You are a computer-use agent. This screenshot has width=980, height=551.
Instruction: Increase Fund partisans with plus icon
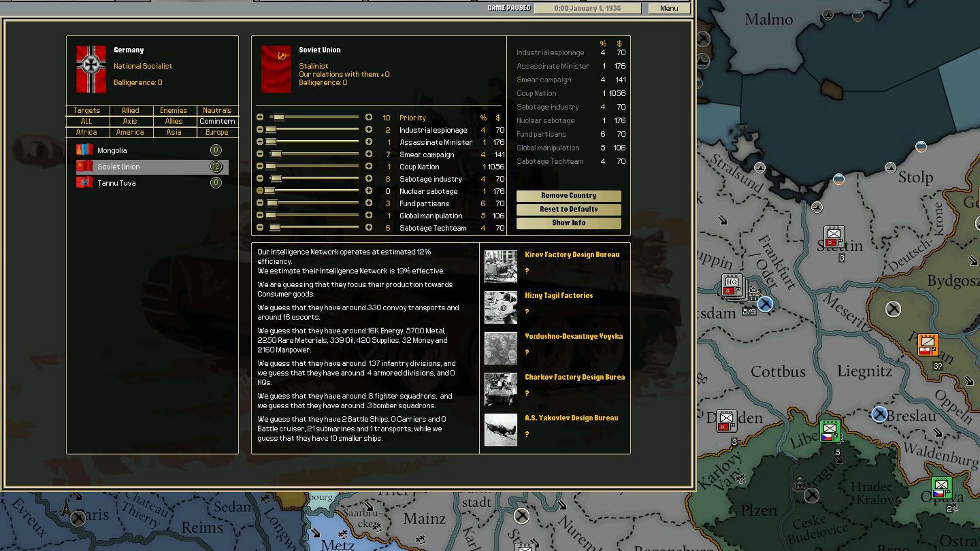click(369, 203)
